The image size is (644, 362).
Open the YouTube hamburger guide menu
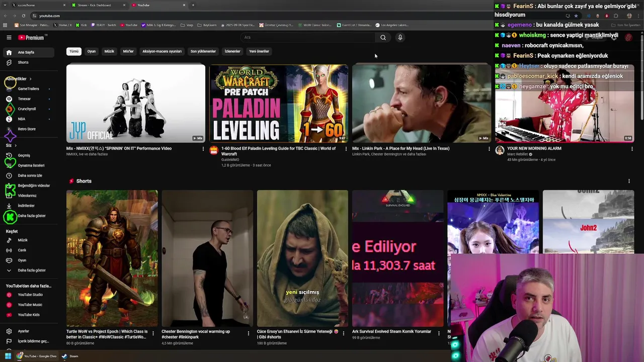point(9,37)
